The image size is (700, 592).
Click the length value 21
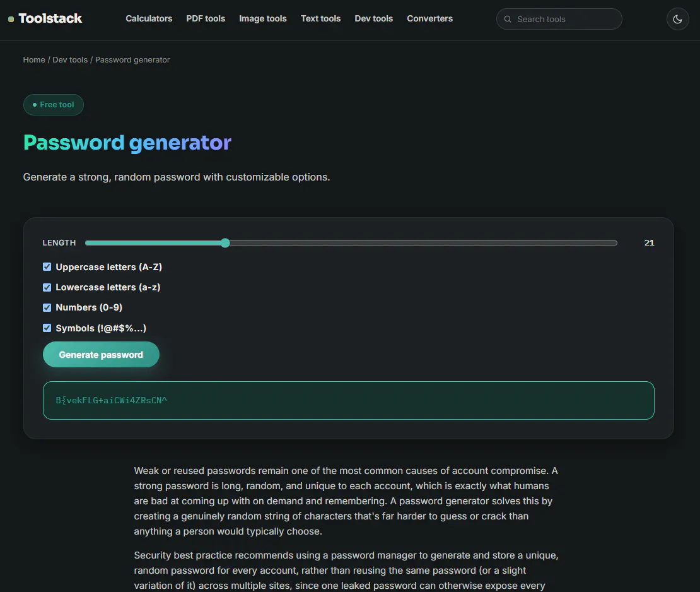click(x=649, y=242)
